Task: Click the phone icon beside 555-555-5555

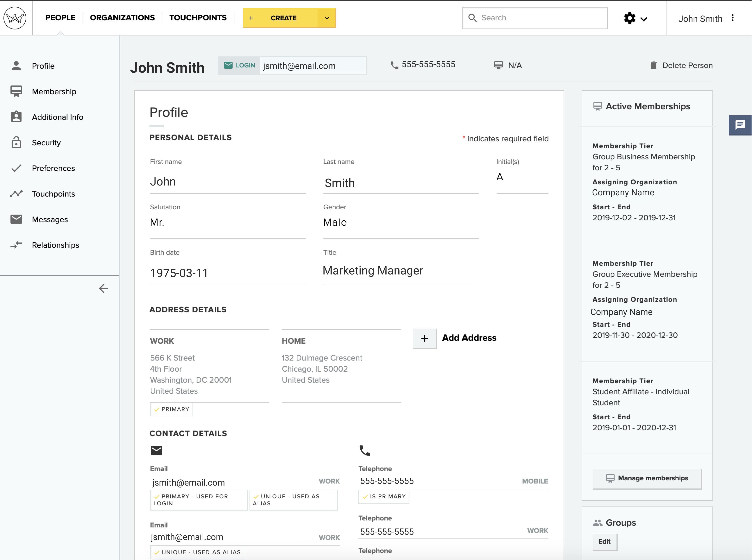Action: (394, 64)
